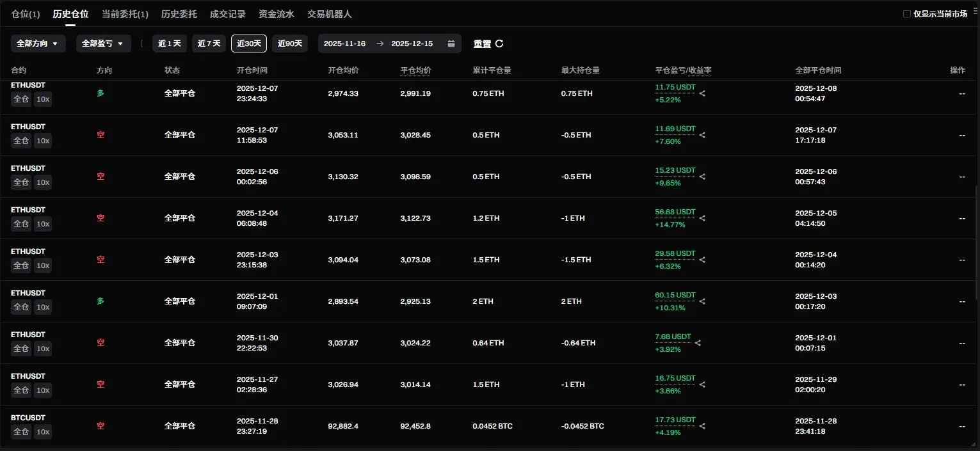Share the 56.68 USDT profit result
980x451 pixels.
point(702,218)
